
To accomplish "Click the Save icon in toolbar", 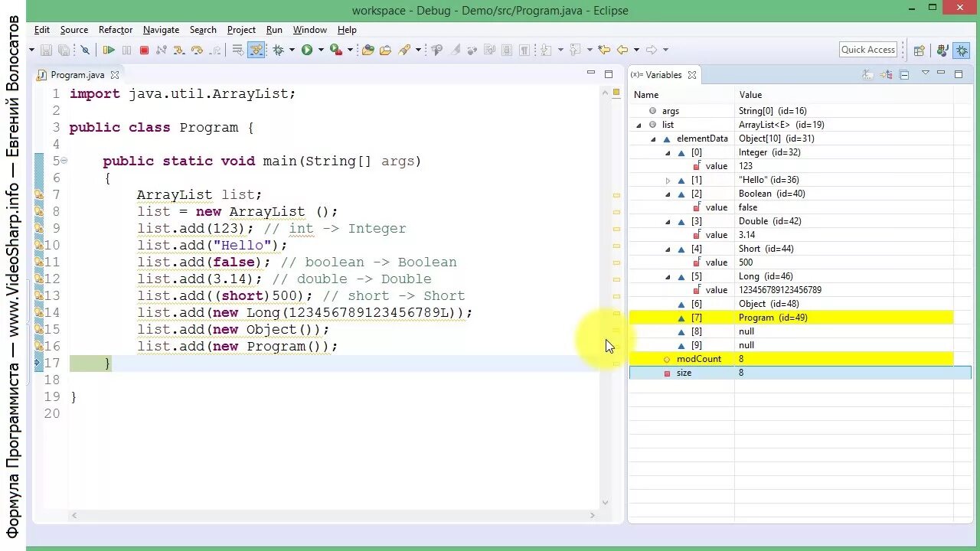I will tap(46, 50).
